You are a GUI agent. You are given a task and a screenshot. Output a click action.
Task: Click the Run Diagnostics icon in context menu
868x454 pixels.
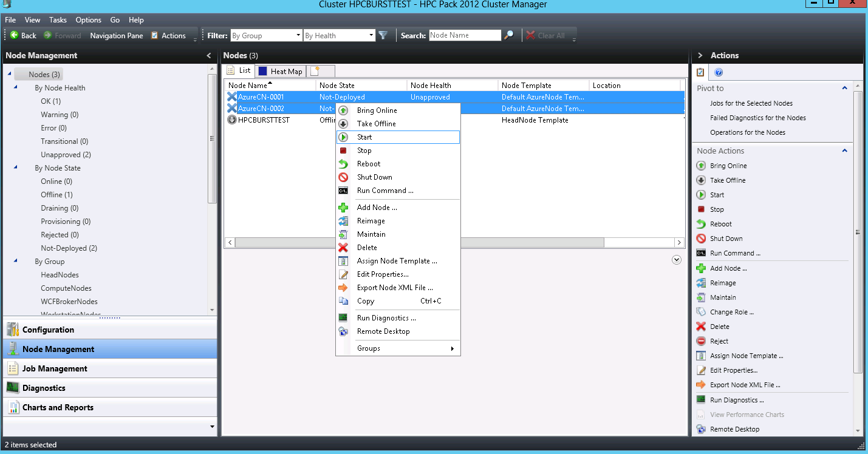343,318
